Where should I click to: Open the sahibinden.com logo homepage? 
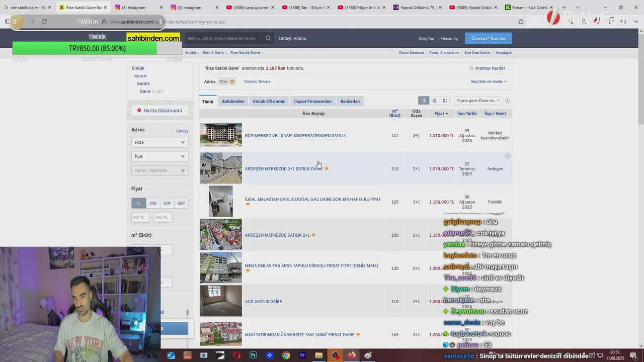[x=153, y=38]
